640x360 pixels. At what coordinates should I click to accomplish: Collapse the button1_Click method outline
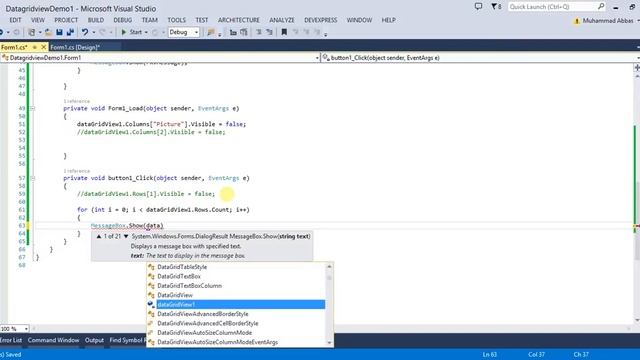tap(32, 178)
